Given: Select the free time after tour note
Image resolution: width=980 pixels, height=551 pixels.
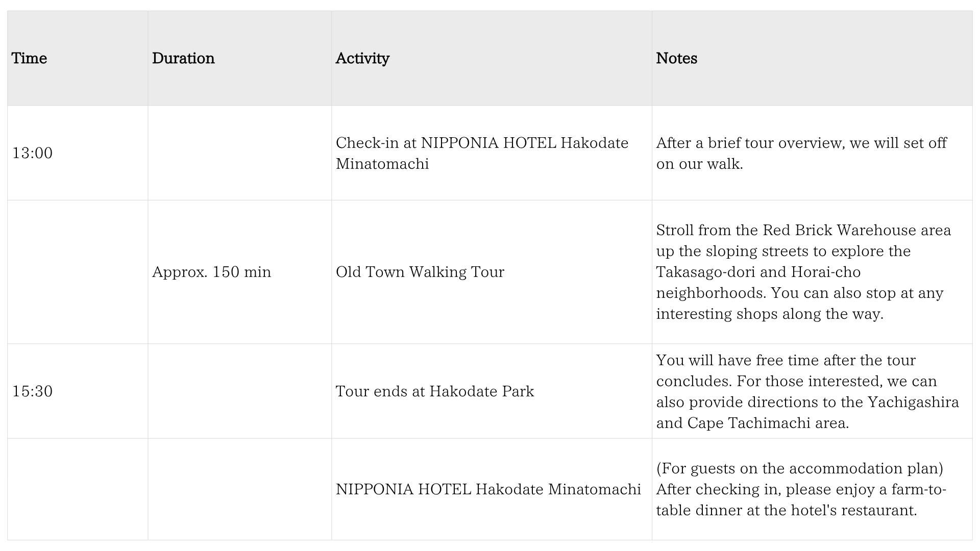Looking at the screenshot, I should 807,391.
